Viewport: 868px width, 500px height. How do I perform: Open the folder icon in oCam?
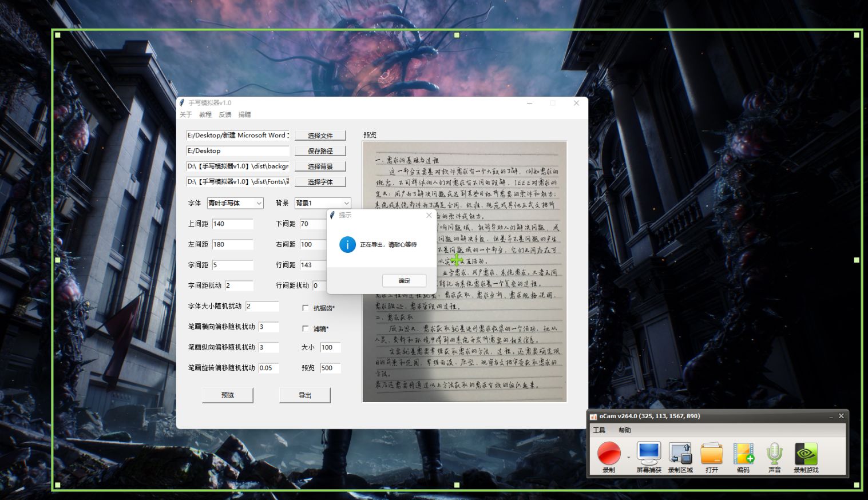tap(712, 454)
